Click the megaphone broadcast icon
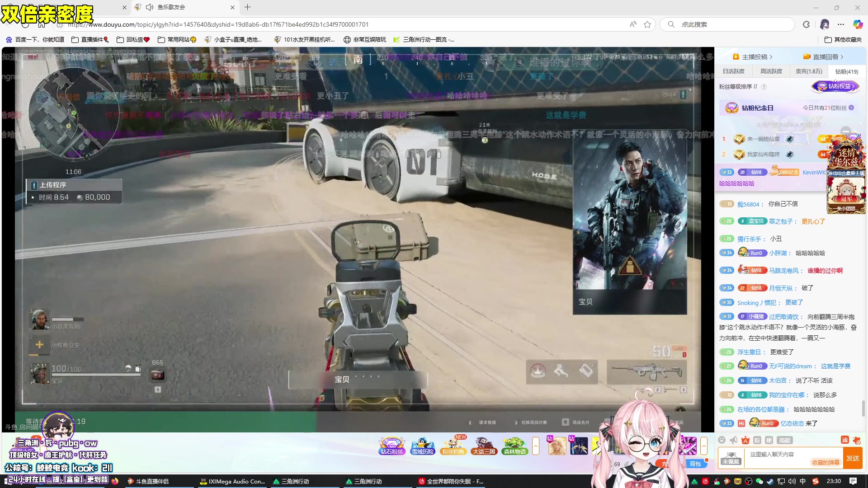Screen dimensions: 868x488 coord(733,440)
